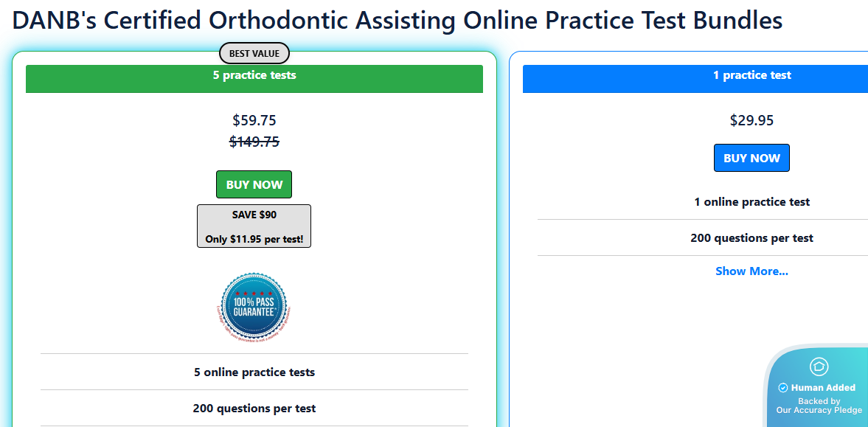Click 200 questions per test in the single-test bundle

[x=751, y=238]
